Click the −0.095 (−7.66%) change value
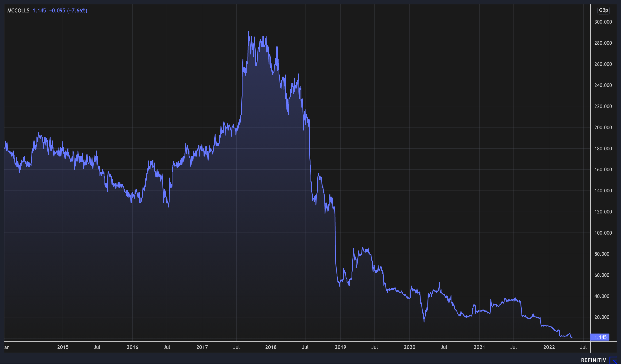Screen dimensions: 621x364 coord(68,11)
